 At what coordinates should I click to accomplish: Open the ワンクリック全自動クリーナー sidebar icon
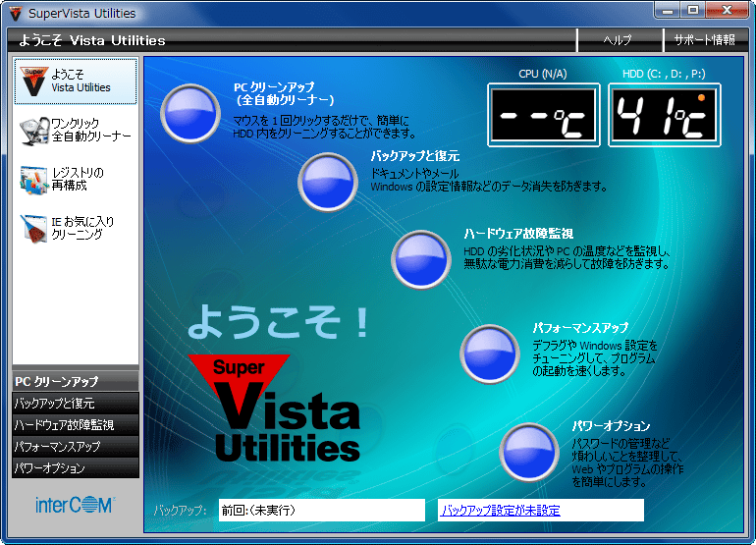[34, 131]
